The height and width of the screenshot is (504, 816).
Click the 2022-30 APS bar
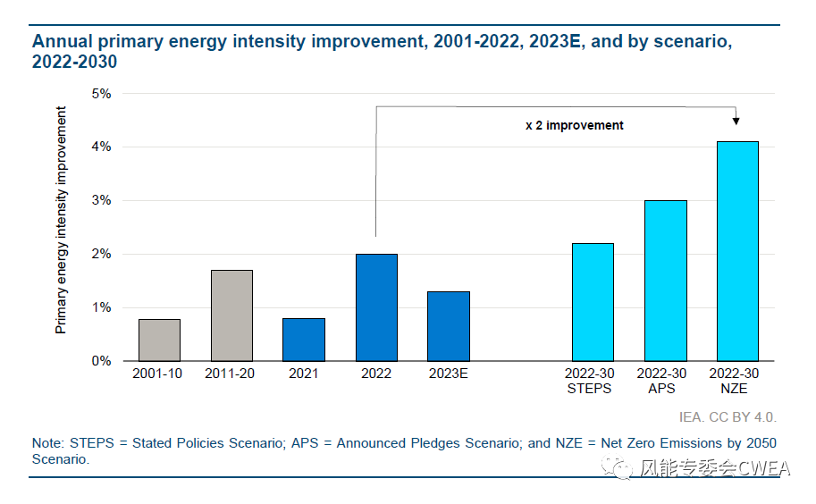coord(665,281)
